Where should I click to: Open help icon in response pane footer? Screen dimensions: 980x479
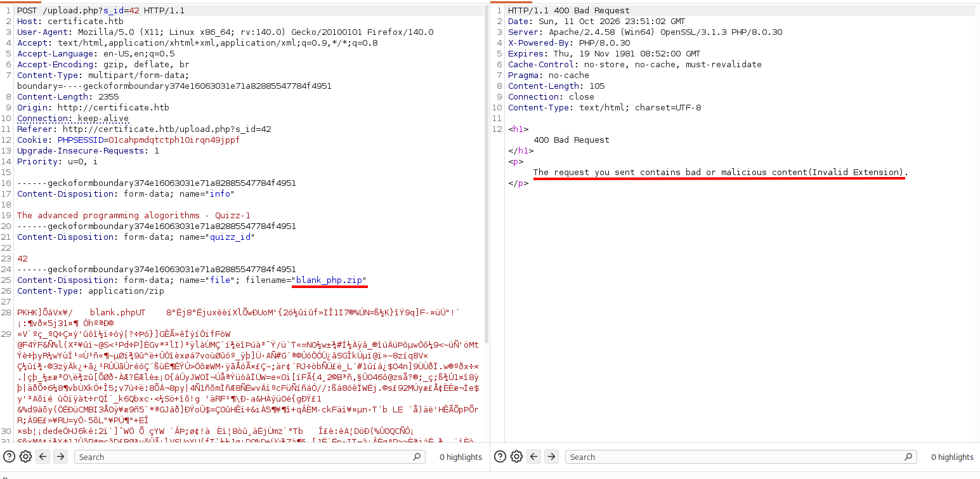point(500,456)
